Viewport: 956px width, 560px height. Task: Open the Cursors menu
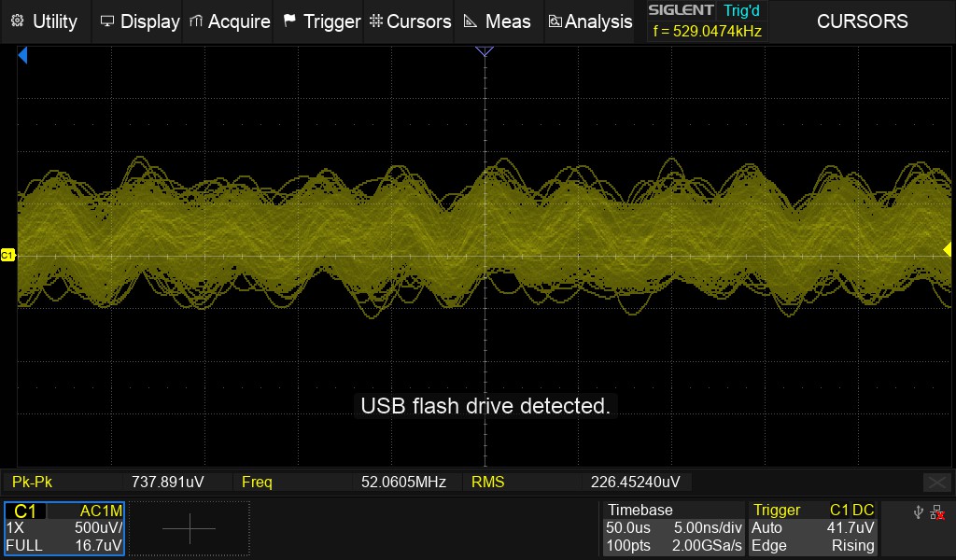(410, 21)
